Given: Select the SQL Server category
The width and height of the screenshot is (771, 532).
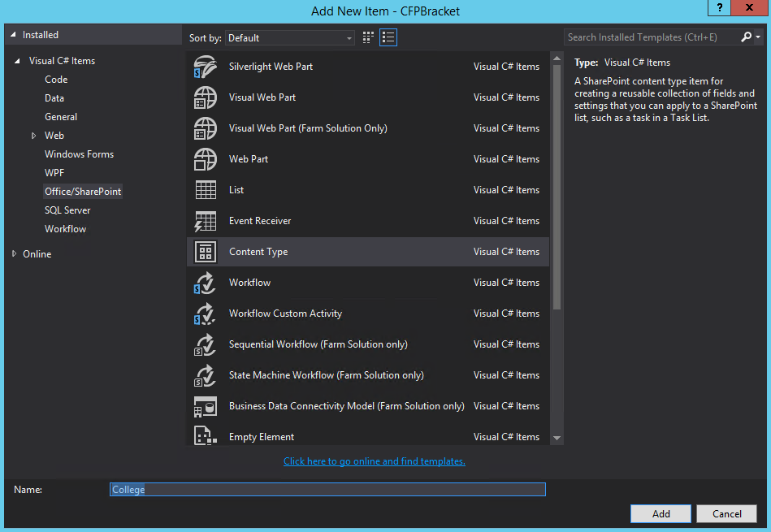Looking at the screenshot, I should (67, 210).
